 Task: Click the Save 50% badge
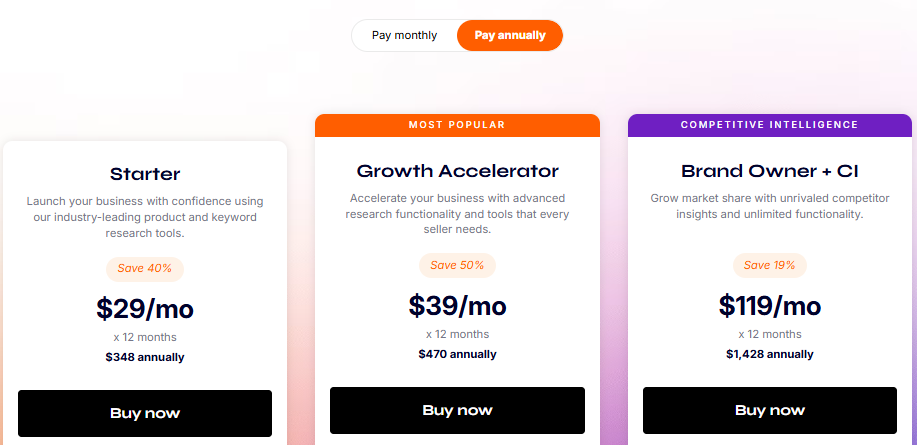[x=457, y=265]
